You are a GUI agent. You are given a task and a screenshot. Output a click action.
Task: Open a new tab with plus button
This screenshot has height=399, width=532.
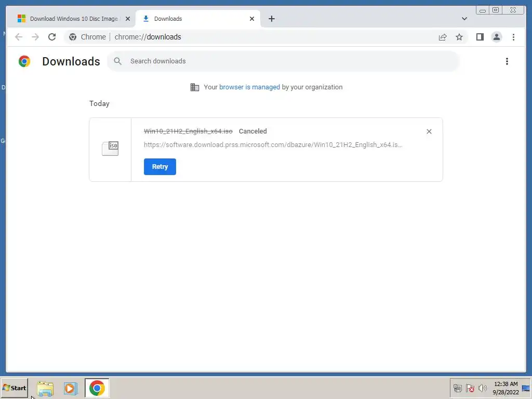coord(272,19)
